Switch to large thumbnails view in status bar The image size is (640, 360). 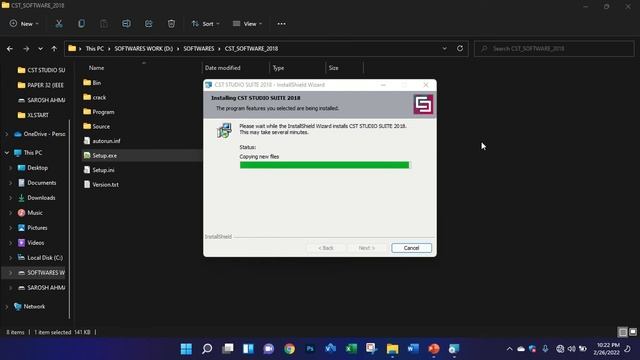pos(633,332)
